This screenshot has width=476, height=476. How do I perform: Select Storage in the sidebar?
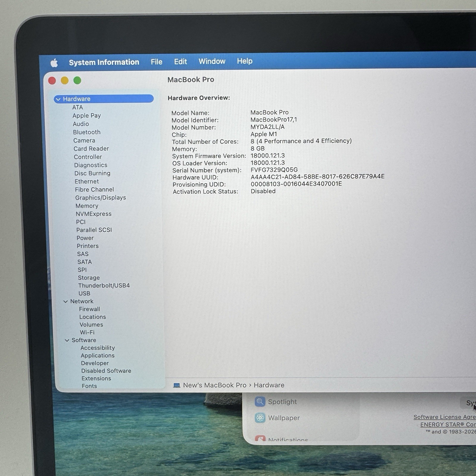(89, 278)
